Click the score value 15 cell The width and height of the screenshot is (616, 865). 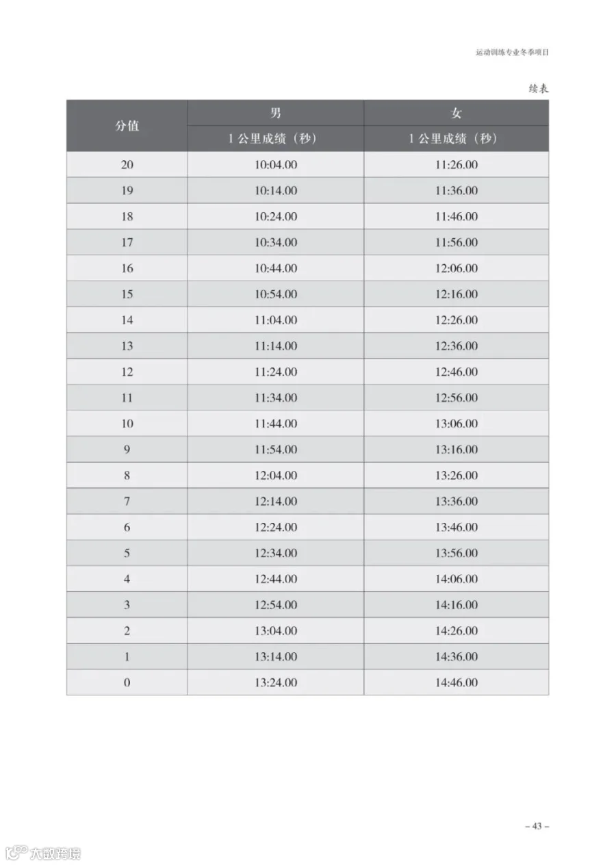(127, 294)
